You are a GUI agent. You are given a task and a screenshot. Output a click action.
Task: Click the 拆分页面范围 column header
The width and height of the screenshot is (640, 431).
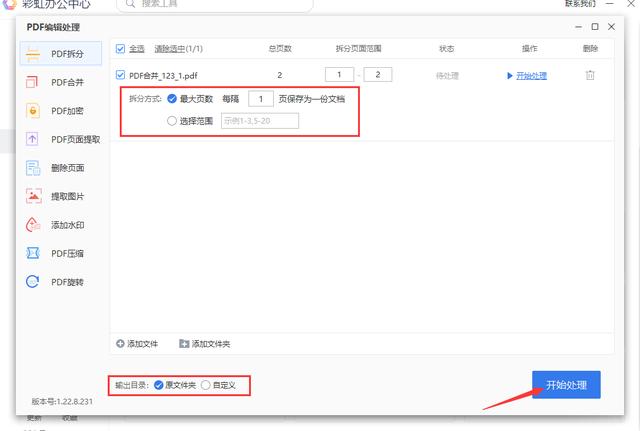pos(358,49)
